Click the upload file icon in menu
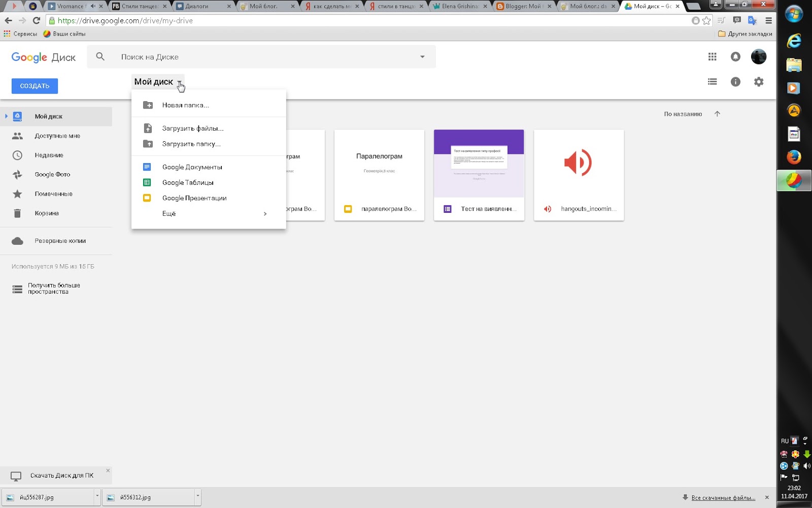 pos(148,129)
